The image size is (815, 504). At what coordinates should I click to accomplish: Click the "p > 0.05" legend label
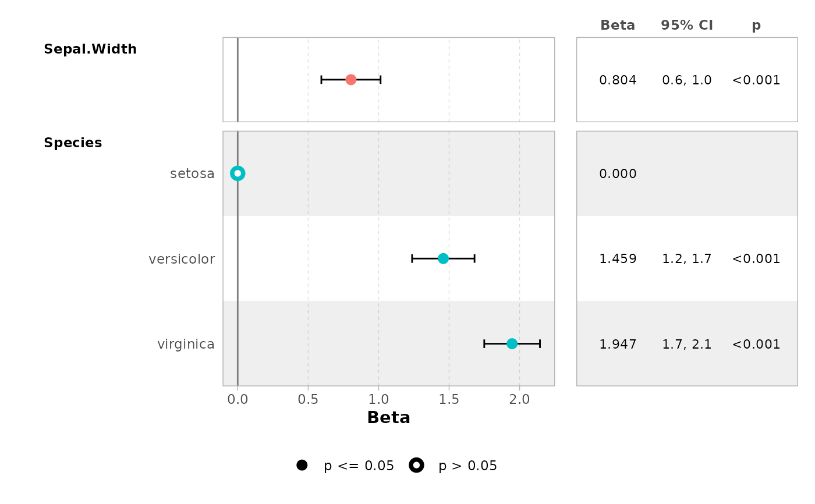[x=467, y=466]
